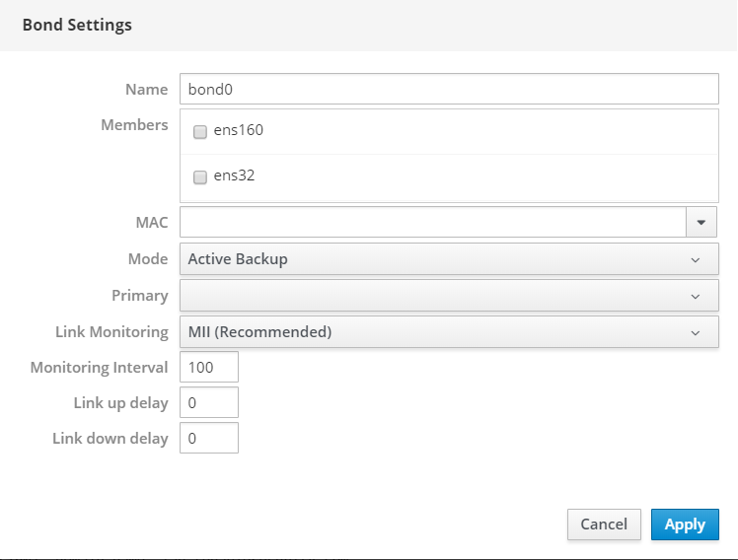
Task: Check the ens160 member checkbox
Action: [x=200, y=131]
